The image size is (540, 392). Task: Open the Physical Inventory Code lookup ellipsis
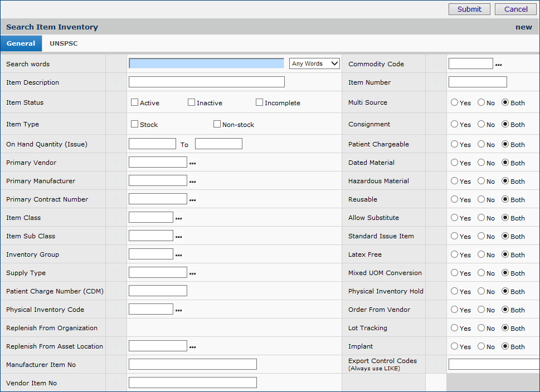pos(179,310)
